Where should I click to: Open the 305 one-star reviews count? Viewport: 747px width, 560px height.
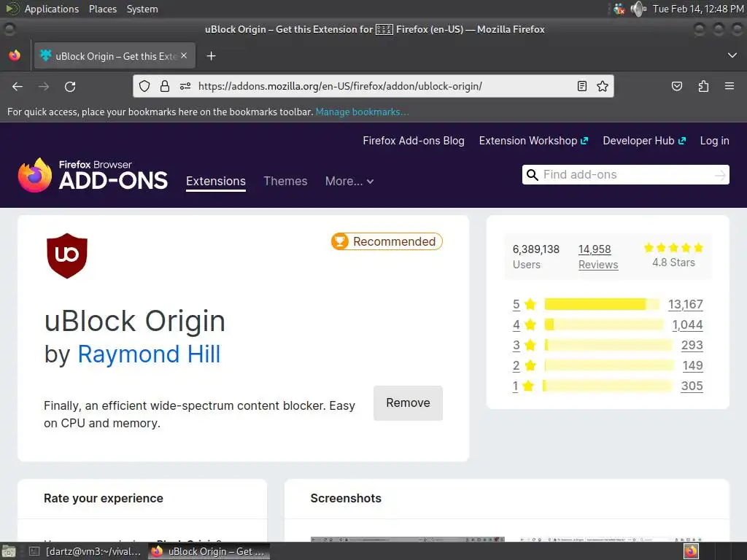[x=692, y=386]
